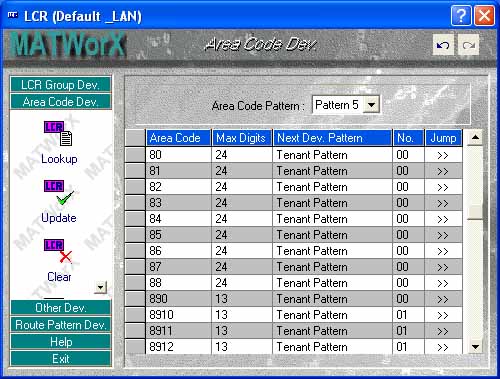Jump from area code 8910 row
Screen dimensions: 500x379
443,315
